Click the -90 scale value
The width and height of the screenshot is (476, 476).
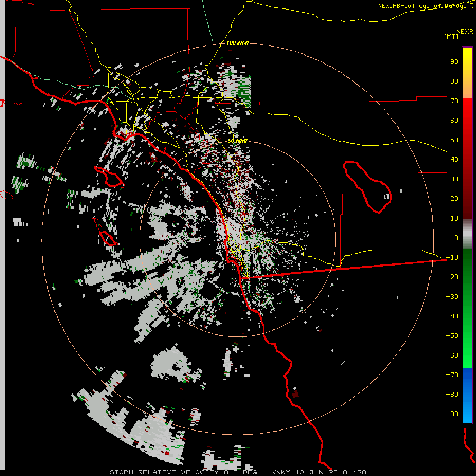[x=452, y=414]
